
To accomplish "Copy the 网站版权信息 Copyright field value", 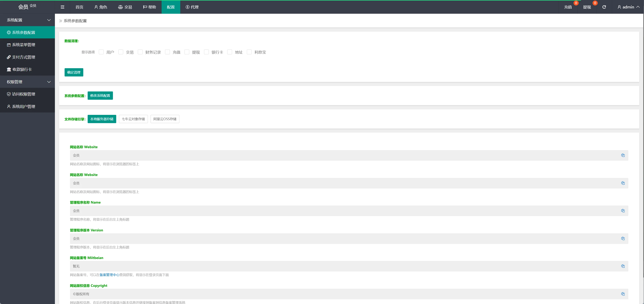I will tap(623, 294).
